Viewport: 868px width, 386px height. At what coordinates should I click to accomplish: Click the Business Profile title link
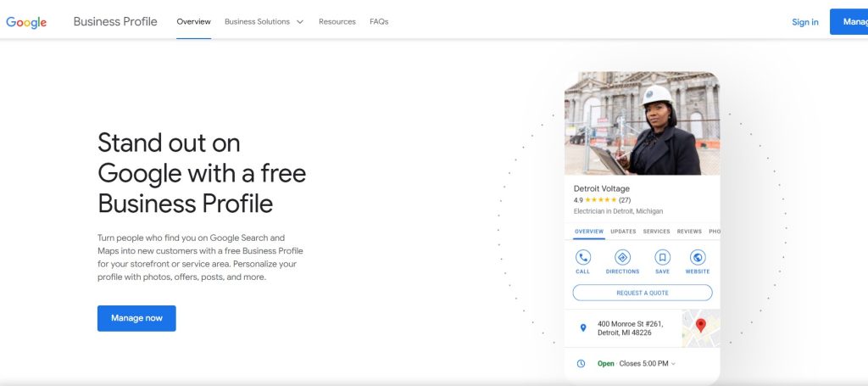(x=115, y=21)
